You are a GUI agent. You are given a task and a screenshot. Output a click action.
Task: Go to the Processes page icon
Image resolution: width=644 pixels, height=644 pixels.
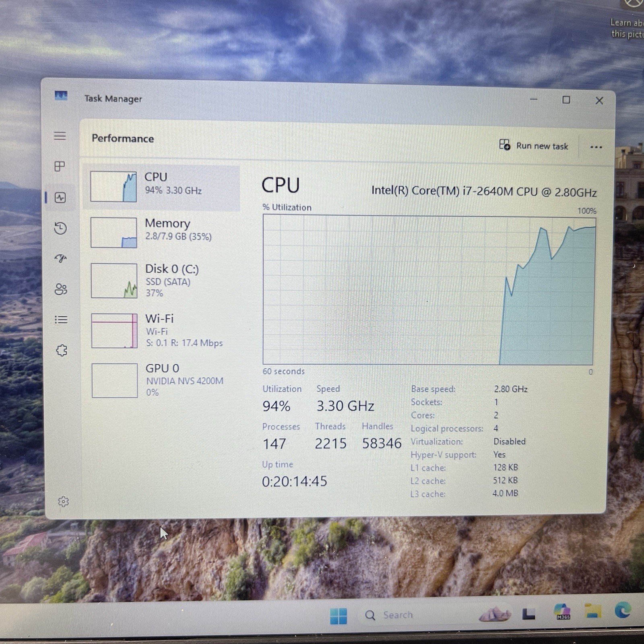pos(60,166)
